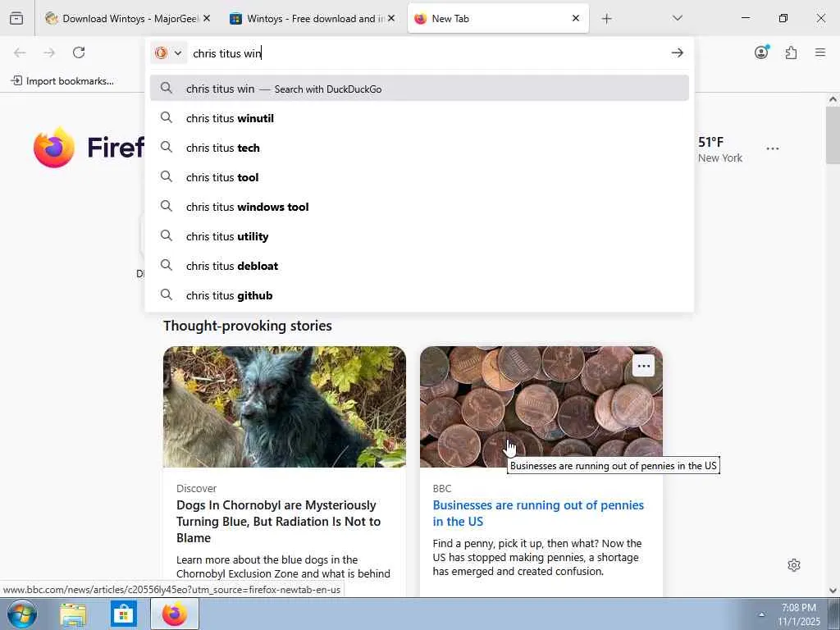840x630 pixels.
Task: Click the Firefox taskbar icon
Action: point(175,614)
